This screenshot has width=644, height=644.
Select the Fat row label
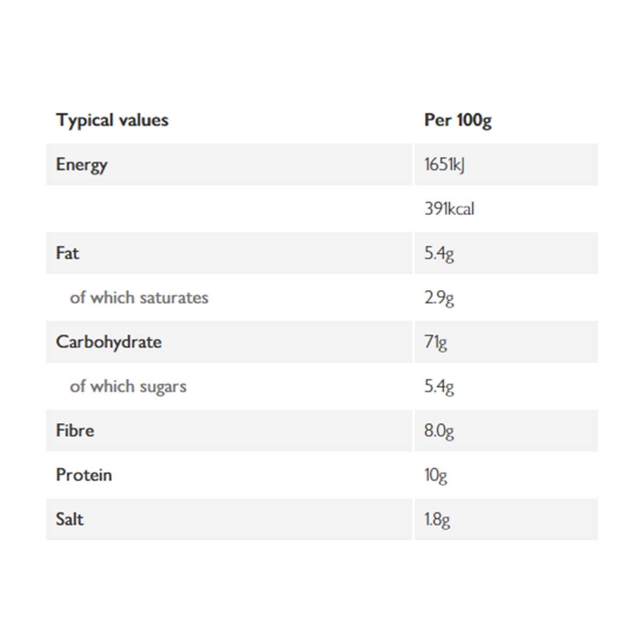click(68, 253)
